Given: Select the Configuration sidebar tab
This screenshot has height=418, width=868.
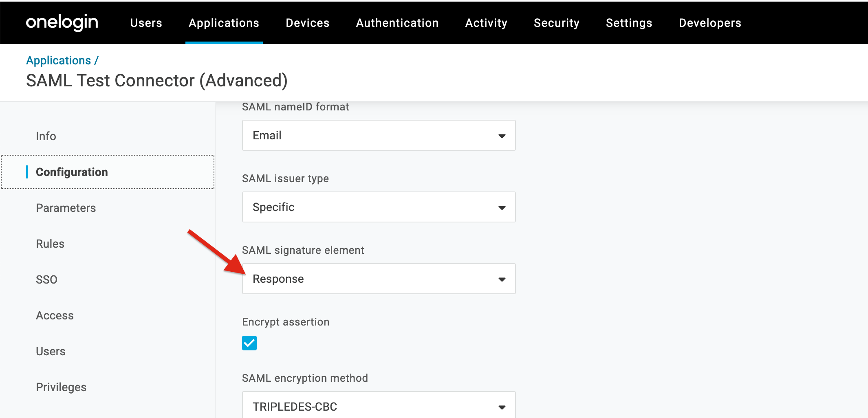Looking at the screenshot, I should point(108,172).
